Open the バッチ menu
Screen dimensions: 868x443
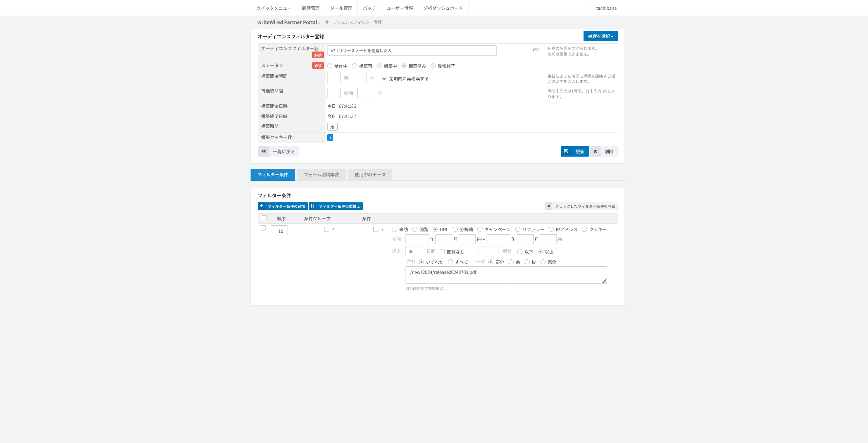(369, 8)
